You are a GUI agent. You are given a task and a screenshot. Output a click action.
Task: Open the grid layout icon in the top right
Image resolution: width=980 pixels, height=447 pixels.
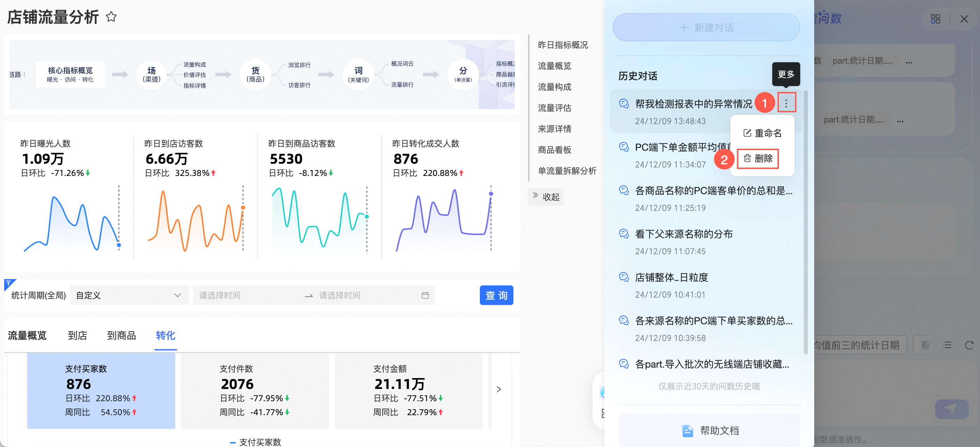935,19
